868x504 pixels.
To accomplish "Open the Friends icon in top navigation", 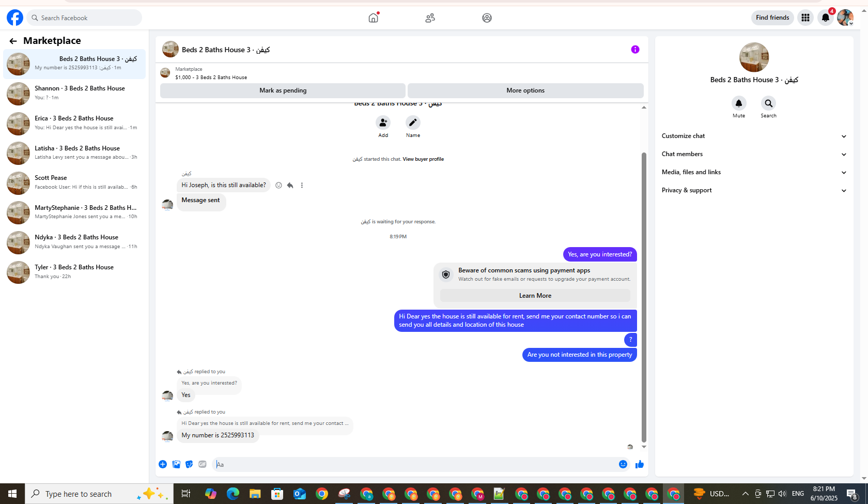I will pyautogui.click(x=430, y=18).
